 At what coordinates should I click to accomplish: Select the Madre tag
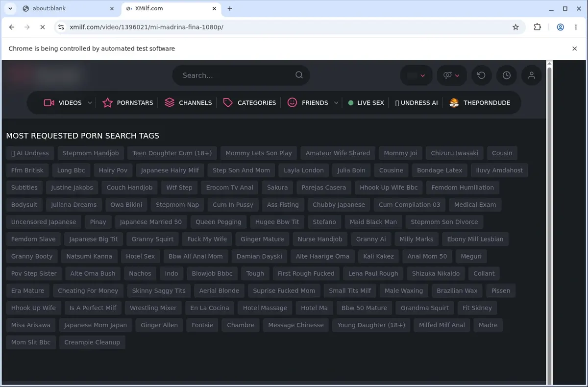pos(488,325)
